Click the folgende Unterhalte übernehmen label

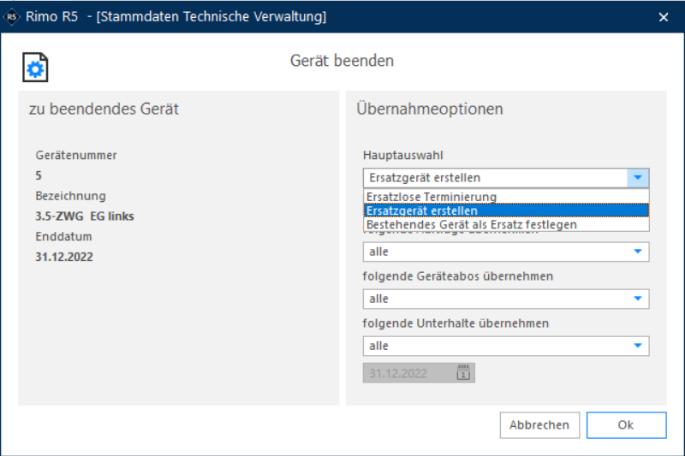point(456,323)
